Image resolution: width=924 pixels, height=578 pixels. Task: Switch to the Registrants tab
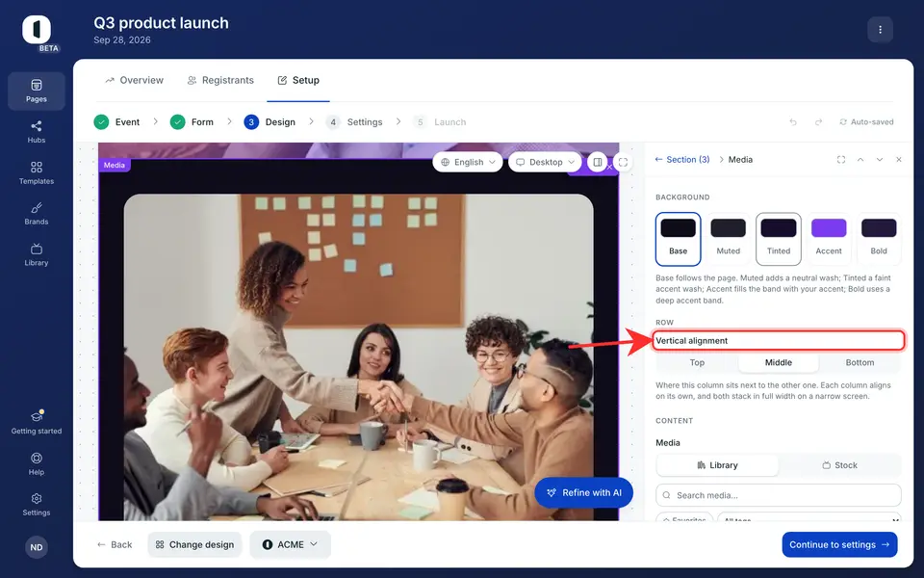tap(220, 80)
